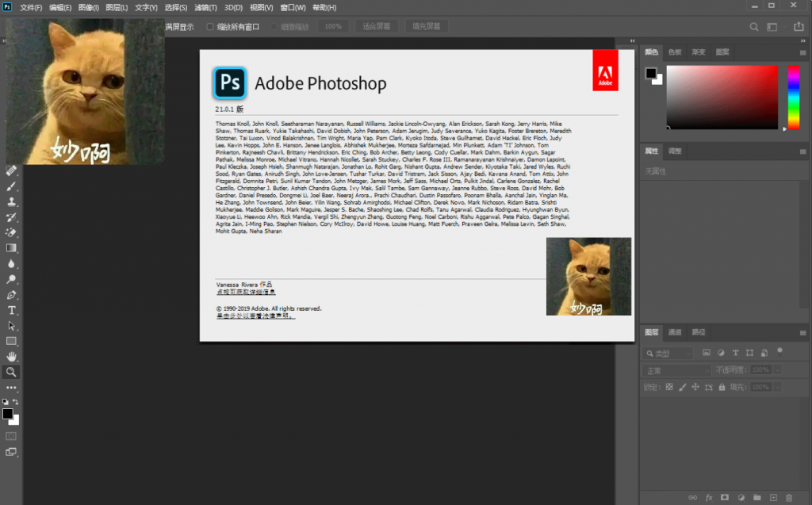This screenshot has height=505, width=812.
Task: Add a layer mask
Action: click(725, 497)
